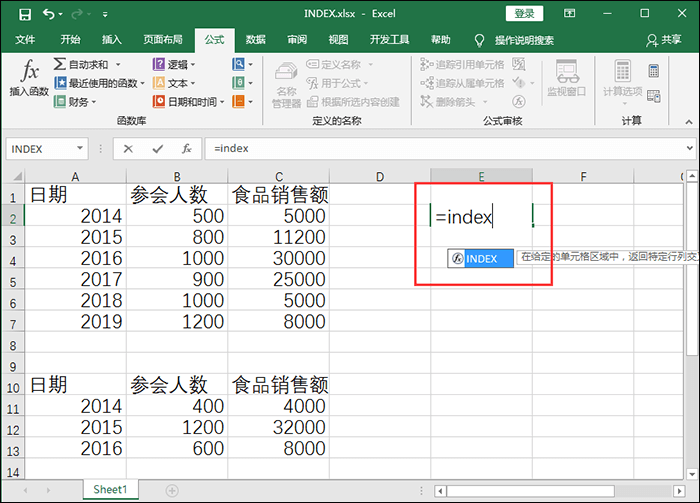Open the Customize Quick Access Toolbar dropdown
The image size is (700, 503).
pyautogui.click(x=105, y=15)
